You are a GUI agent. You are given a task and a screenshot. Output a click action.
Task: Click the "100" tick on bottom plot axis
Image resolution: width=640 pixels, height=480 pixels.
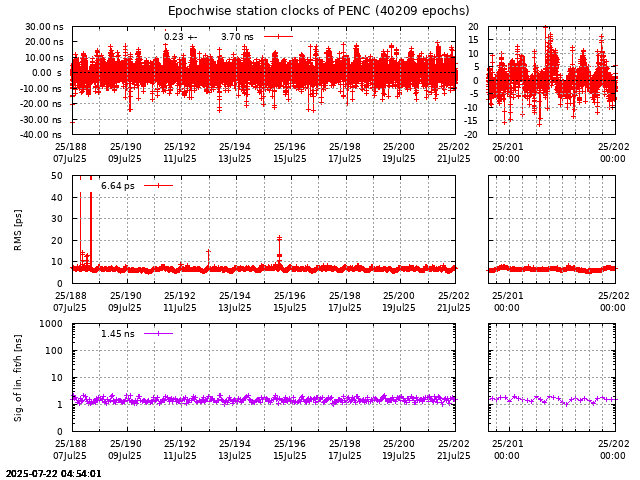point(54,351)
